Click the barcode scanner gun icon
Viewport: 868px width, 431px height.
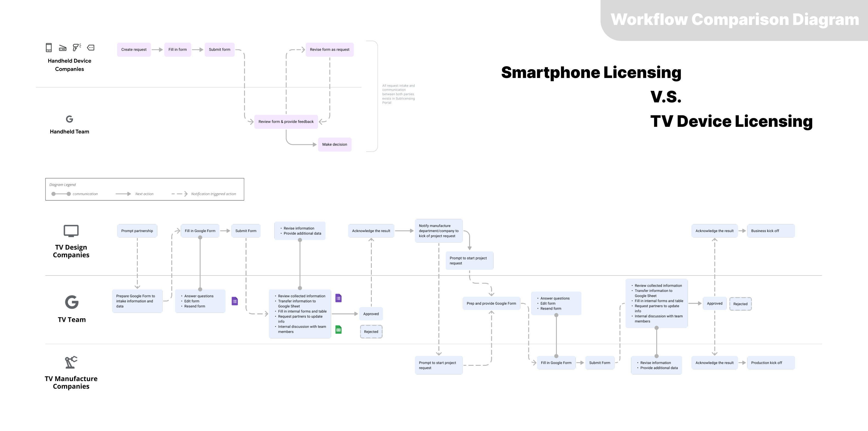coord(77,47)
